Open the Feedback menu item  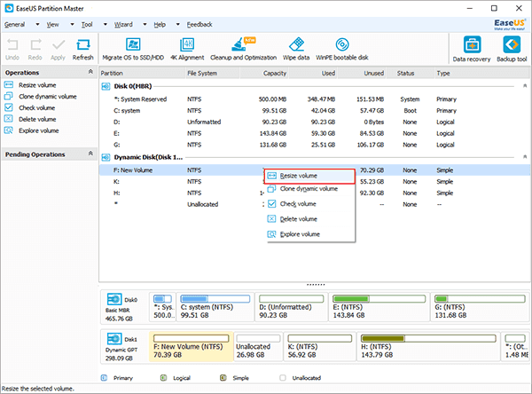(199, 25)
